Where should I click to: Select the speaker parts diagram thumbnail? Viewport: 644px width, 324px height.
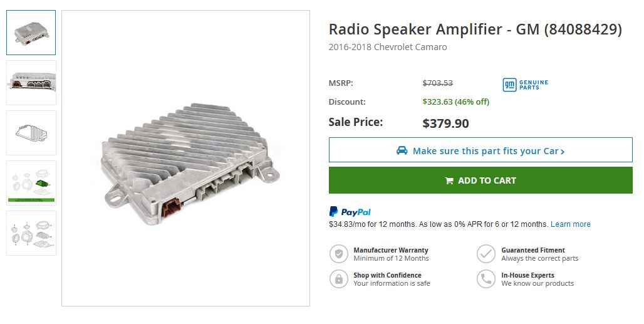31,233
